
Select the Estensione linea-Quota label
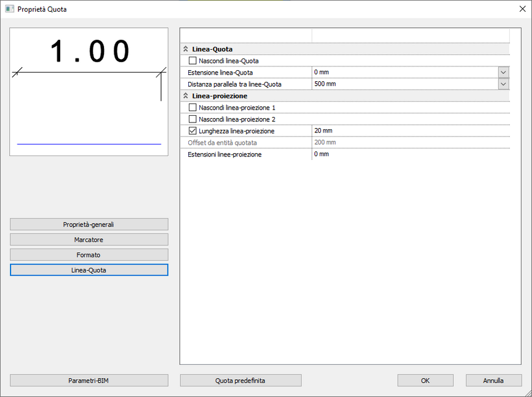pos(220,73)
